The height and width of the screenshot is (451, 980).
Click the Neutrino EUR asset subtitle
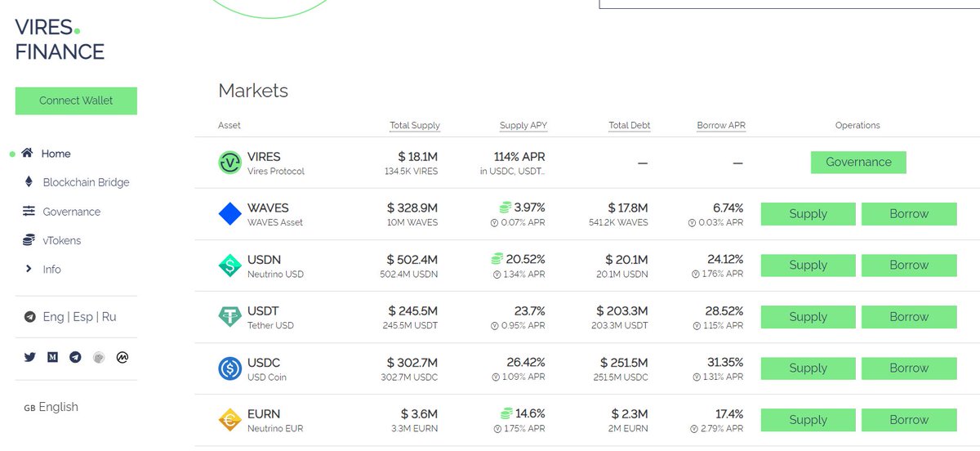(x=275, y=428)
